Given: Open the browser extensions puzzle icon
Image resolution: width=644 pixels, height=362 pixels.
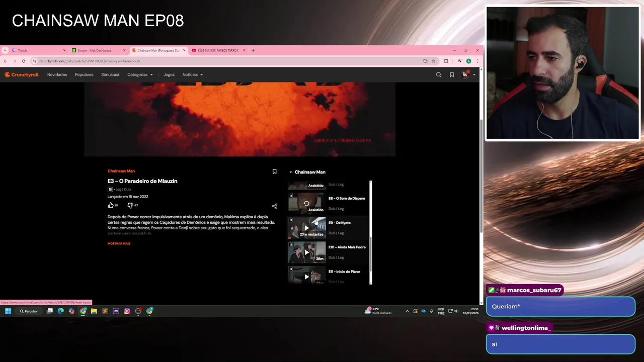Looking at the screenshot, I should (x=446, y=61).
